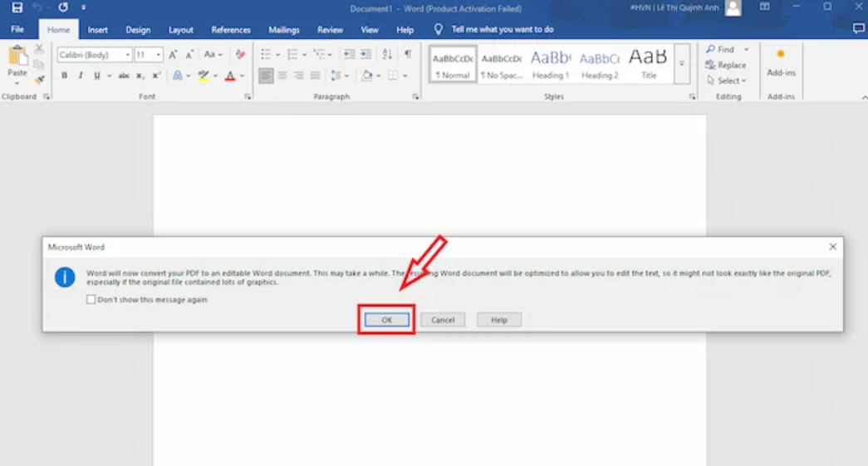This screenshot has width=868, height=466.
Task: Select the No Spacing style
Action: [x=502, y=64]
